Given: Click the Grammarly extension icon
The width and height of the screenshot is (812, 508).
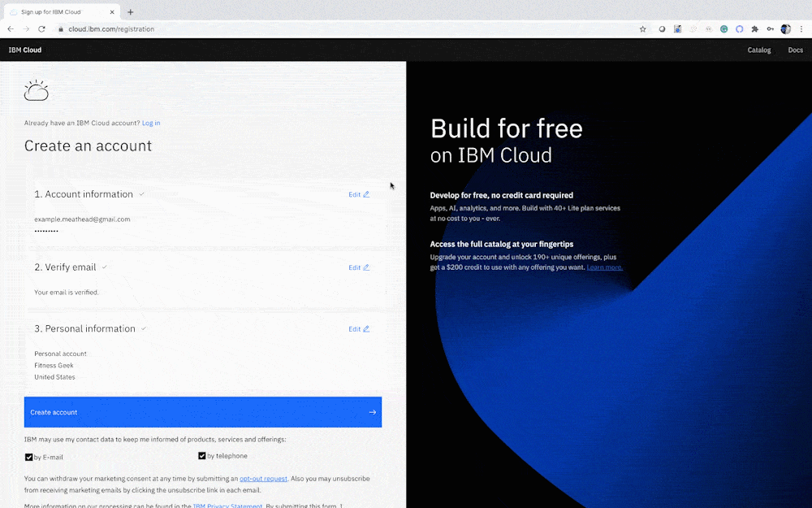Looking at the screenshot, I should pos(724,29).
